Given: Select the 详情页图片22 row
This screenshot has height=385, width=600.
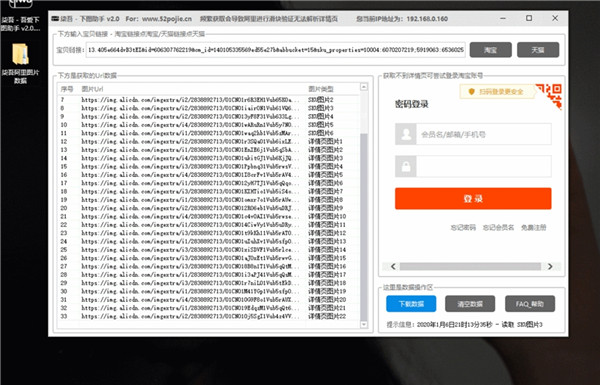Looking at the screenshot, I should point(209,316).
